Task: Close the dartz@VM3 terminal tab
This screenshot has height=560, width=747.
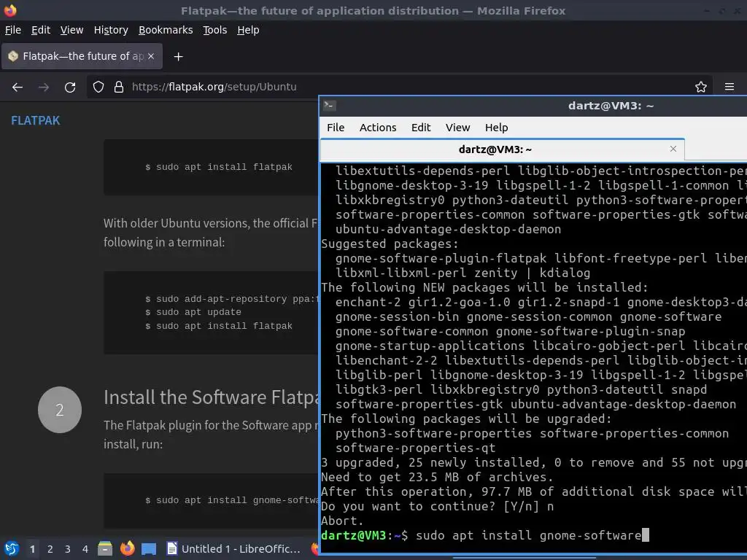Action: click(x=673, y=149)
